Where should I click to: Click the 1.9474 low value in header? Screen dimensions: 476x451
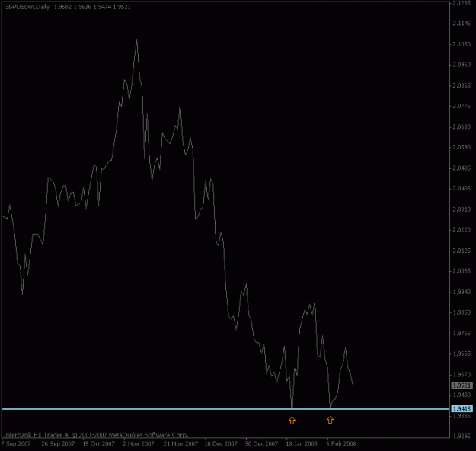pyautogui.click(x=102, y=7)
